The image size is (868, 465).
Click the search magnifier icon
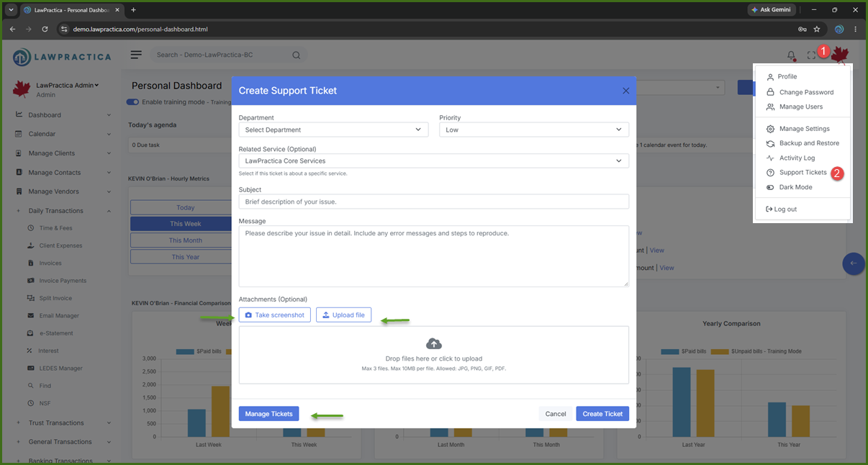296,55
